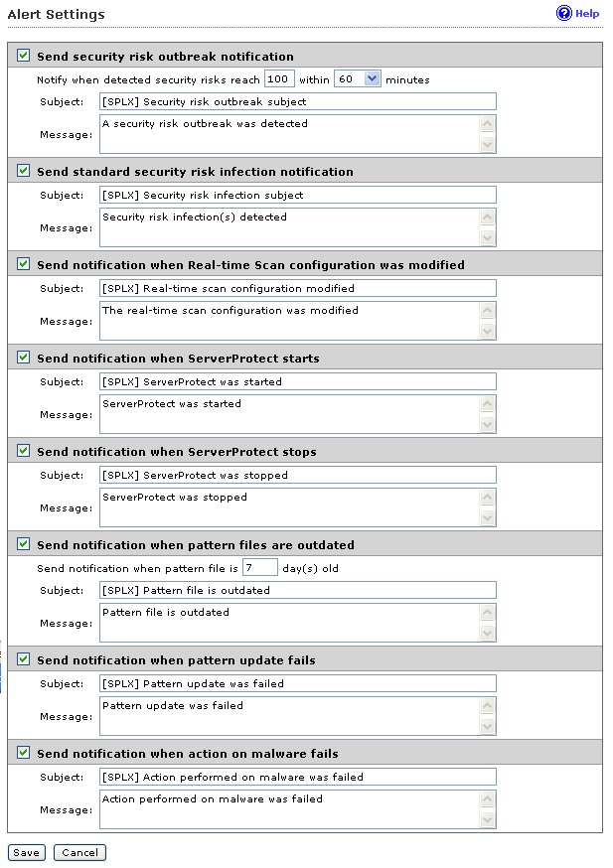613x868 pixels.
Task: Toggle pattern update fails notification checkbox
Action: point(24,659)
